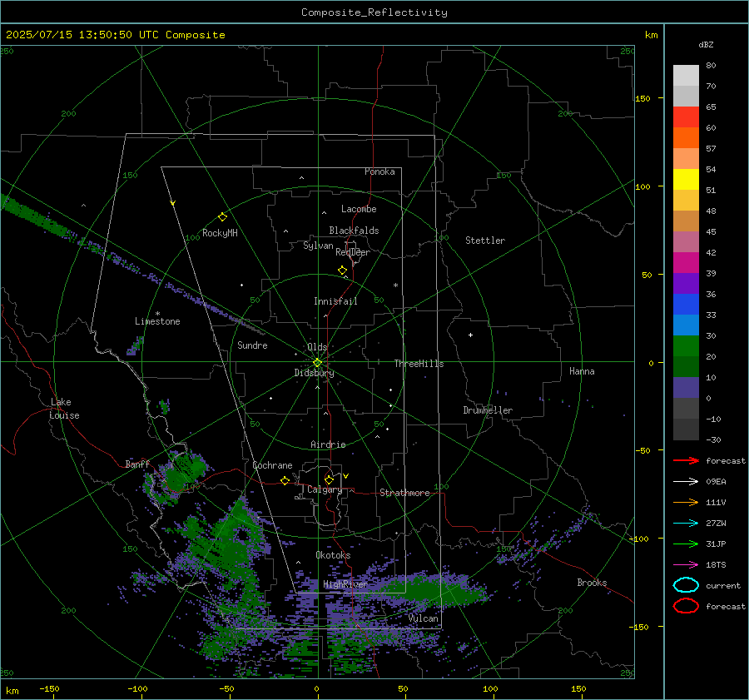
Task: Click the magenta 18TS arrow icon
Action: [686, 565]
